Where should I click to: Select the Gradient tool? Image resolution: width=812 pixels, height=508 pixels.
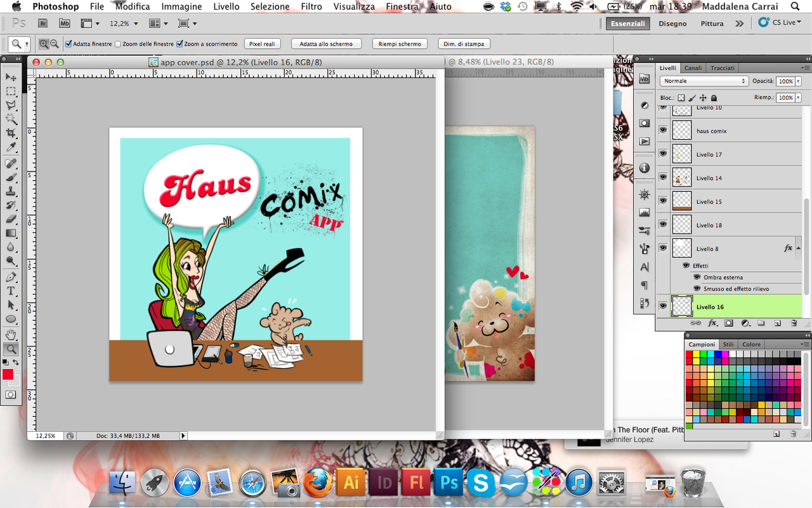(x=11, y=233)
